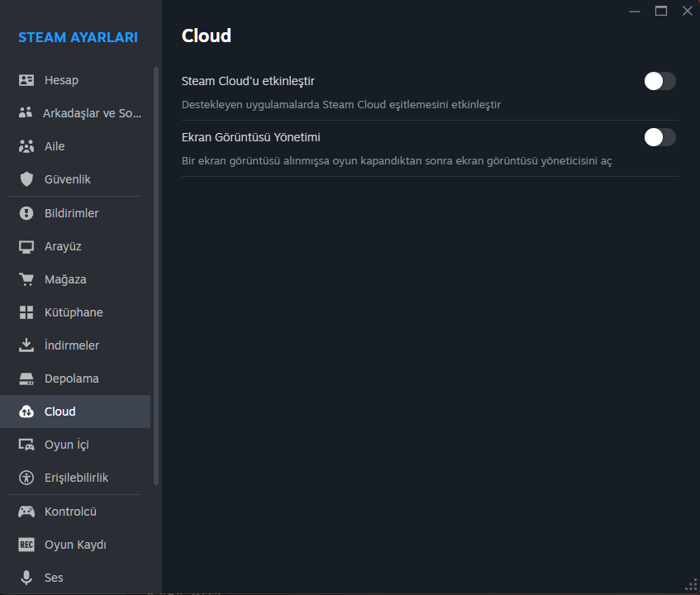Click the Ses microphone icon
This screenshot has width=700, height=595.
point(26,578)
